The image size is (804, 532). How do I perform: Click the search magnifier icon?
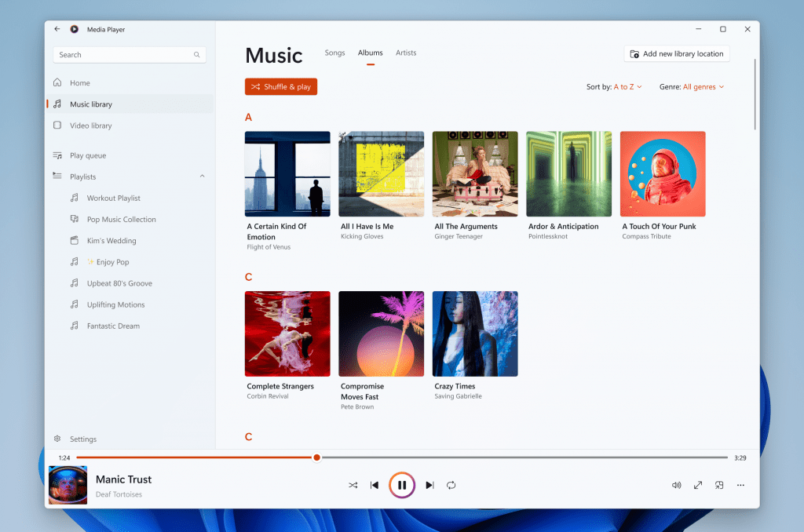pos(196,55)
